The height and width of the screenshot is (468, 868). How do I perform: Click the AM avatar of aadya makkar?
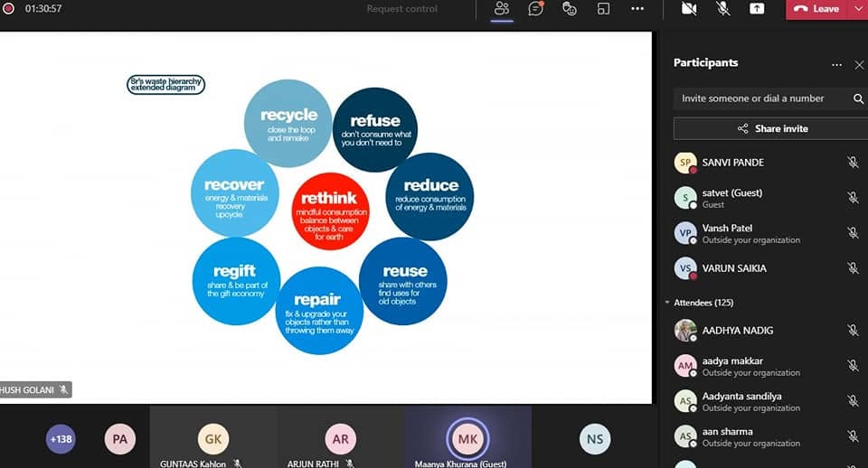685,366
